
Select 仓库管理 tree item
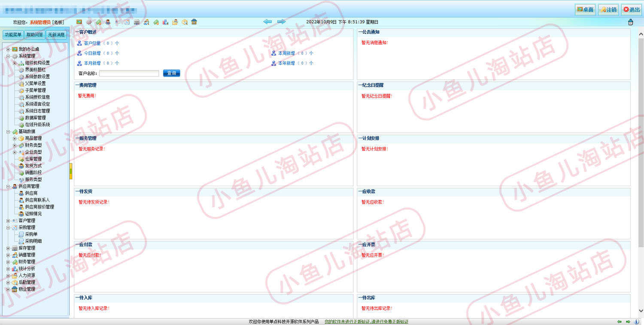tap(33, 159)
